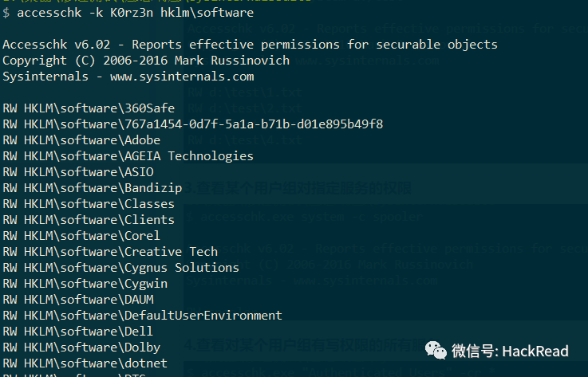Select the 767a1454-0d7f GUID registry entry
The height and width of the screenshot is (377, 588).
[x=193, y=124]
